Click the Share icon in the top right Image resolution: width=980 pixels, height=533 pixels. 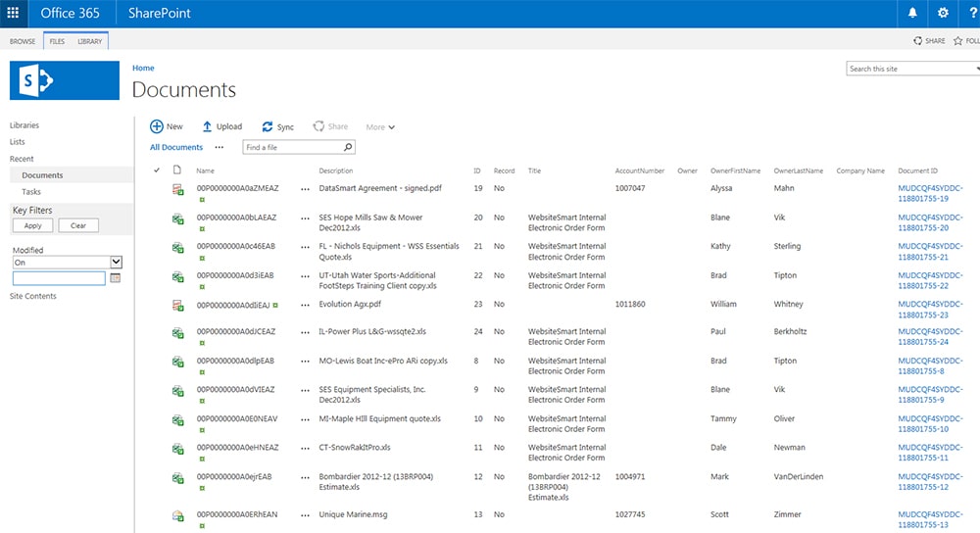pos(917,40)
